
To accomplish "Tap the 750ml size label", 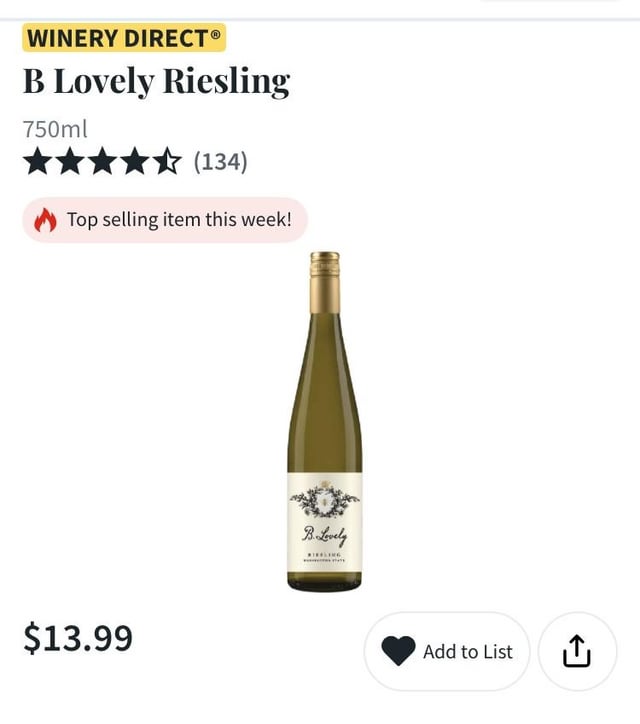I will [55, 129].
